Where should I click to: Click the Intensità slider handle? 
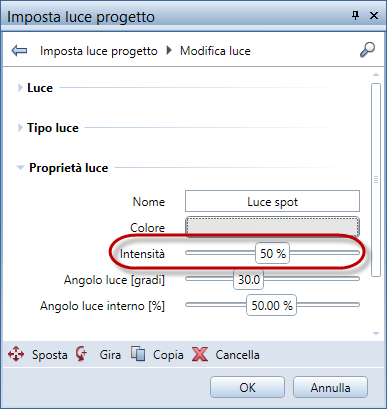point(272,253)
